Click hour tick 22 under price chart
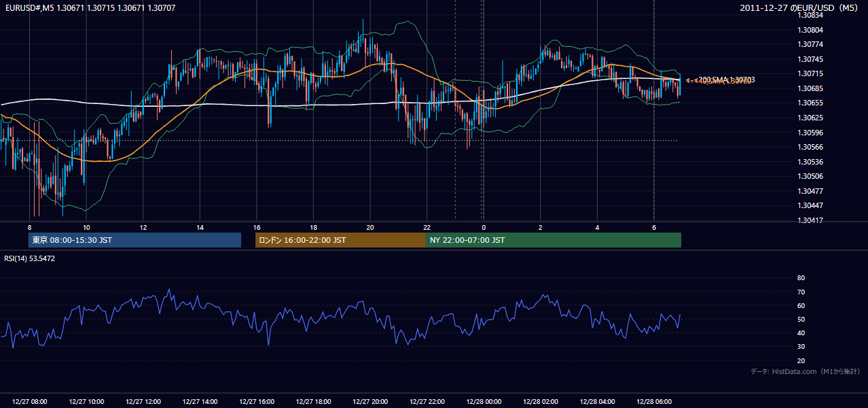The width and height of the screenshot is (868, 408). tap(427, 227)
